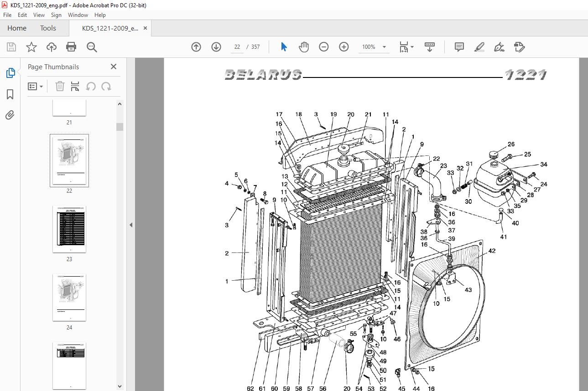Select the page 22 thumbnail
Image resolution: width=588 pixels, height=391 pixels.
(69, 161)
